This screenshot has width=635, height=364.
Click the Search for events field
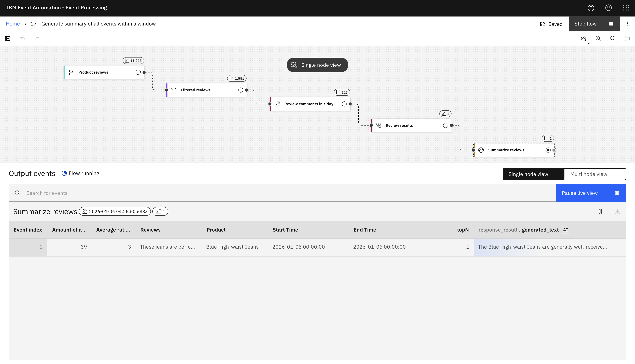point(275,193)
